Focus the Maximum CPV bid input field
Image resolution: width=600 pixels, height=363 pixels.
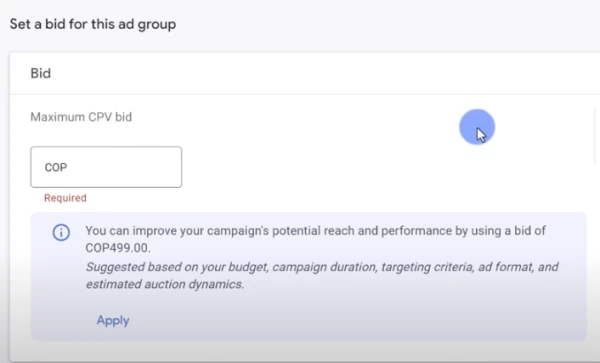click(106, 167)
